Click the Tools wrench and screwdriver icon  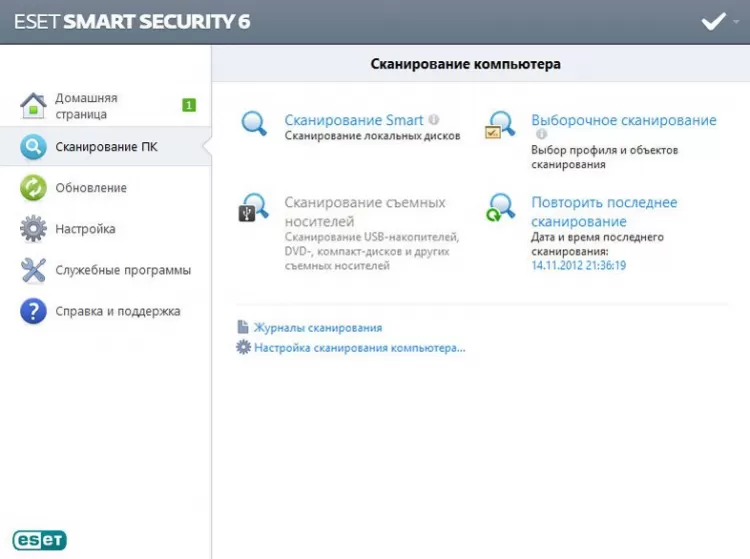coord(33,270)
